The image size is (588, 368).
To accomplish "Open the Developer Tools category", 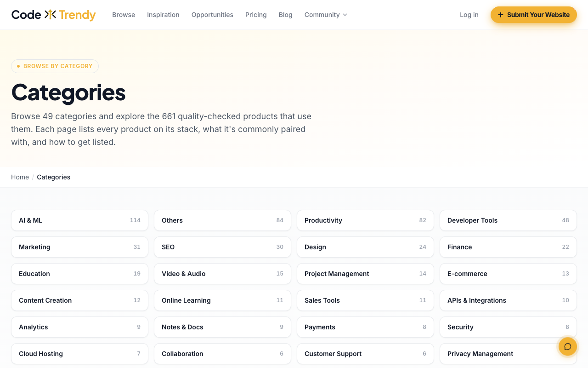I will (508, 220).
